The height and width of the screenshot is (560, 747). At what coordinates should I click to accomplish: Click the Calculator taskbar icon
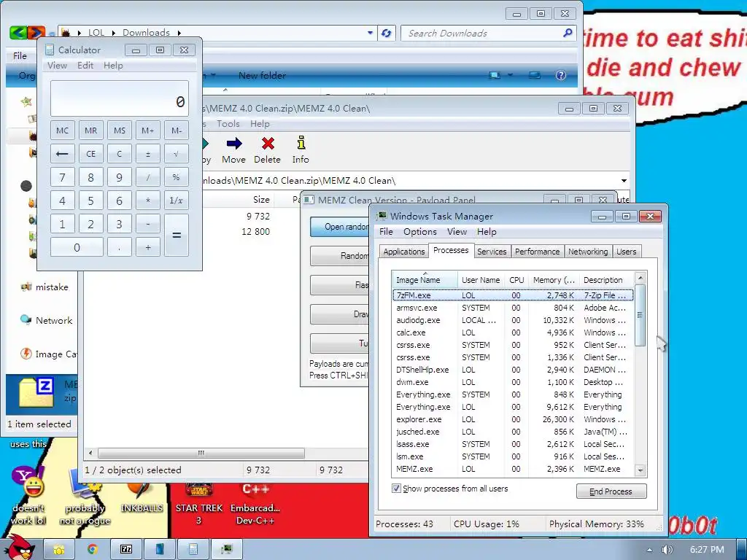[x=193, y=550]
